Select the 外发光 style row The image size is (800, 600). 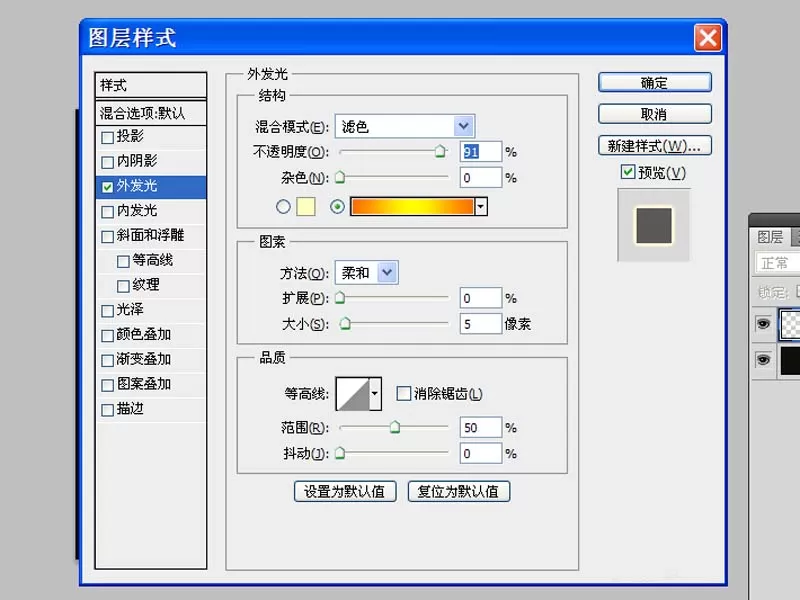(x=151, y=187)
